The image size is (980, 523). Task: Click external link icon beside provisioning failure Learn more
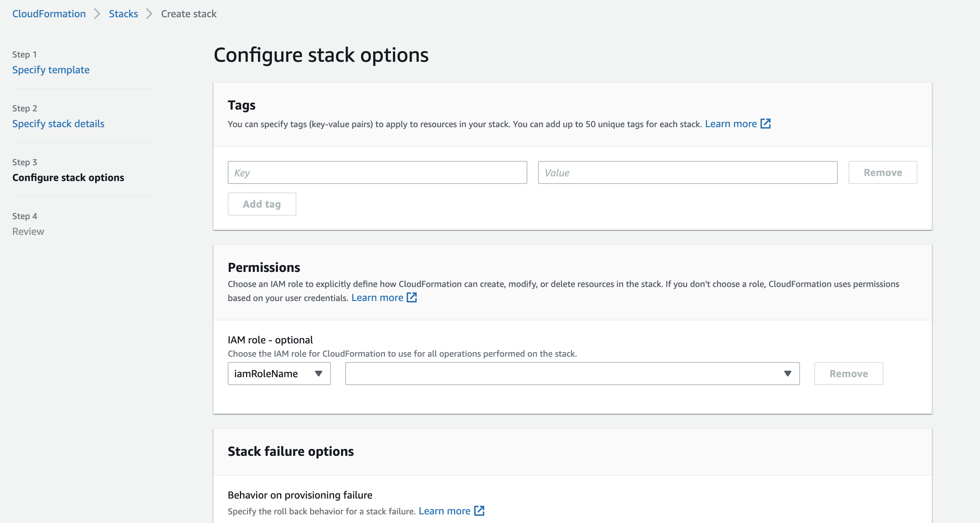tap(479, 511)
